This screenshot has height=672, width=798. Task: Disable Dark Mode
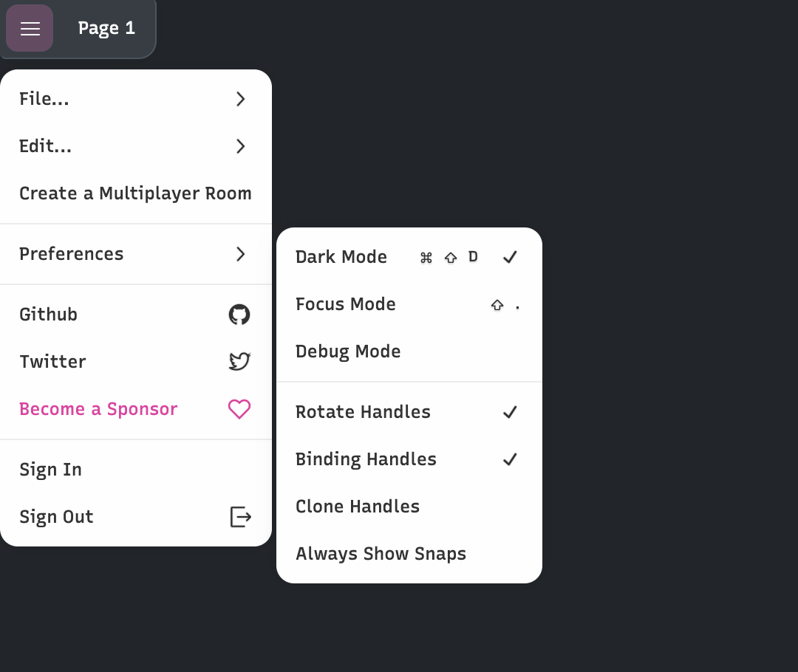341,257
